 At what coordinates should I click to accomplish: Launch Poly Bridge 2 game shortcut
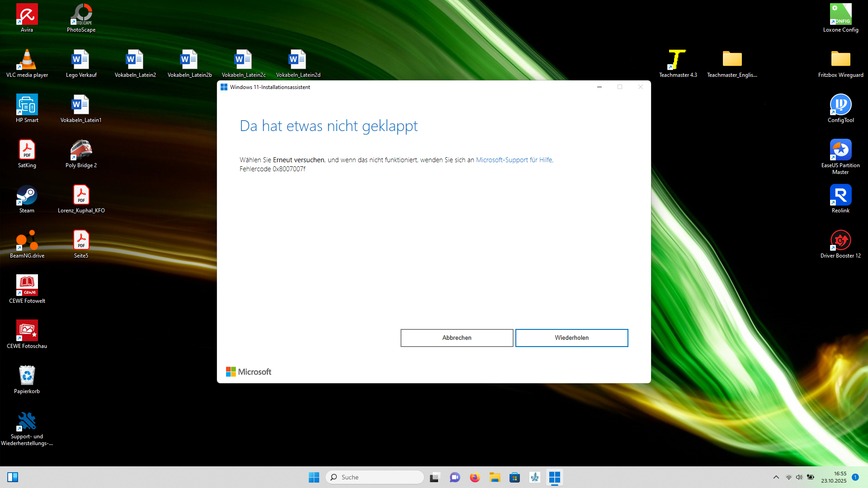[81, 154]
